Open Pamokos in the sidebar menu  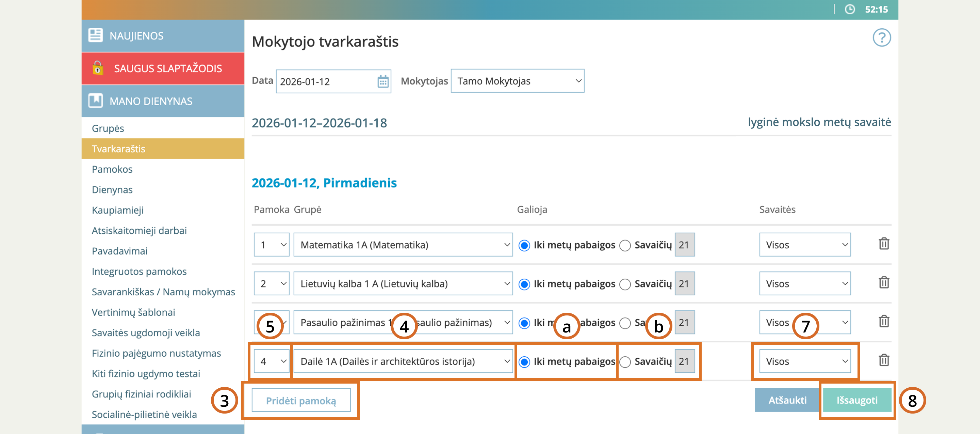(x=112, y=169)
